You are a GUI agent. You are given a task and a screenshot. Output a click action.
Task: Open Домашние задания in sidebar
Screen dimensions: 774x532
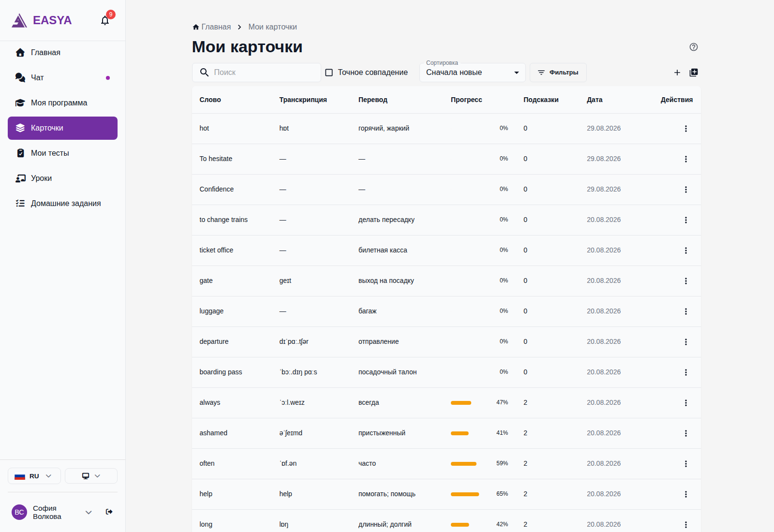[62, 204]
